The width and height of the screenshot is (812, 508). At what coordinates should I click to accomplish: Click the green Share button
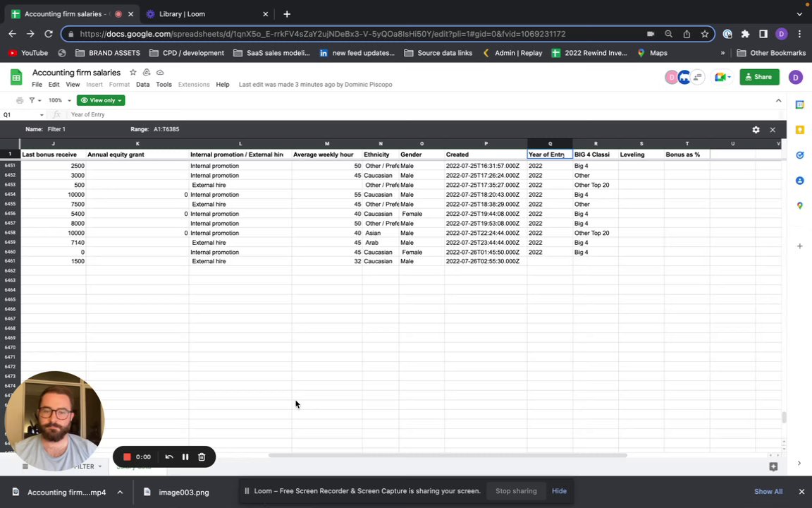coord(759,77)
